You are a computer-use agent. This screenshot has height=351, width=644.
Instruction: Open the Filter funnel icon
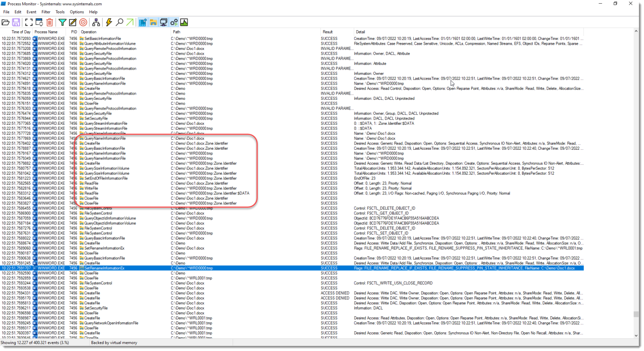(62, 23)
